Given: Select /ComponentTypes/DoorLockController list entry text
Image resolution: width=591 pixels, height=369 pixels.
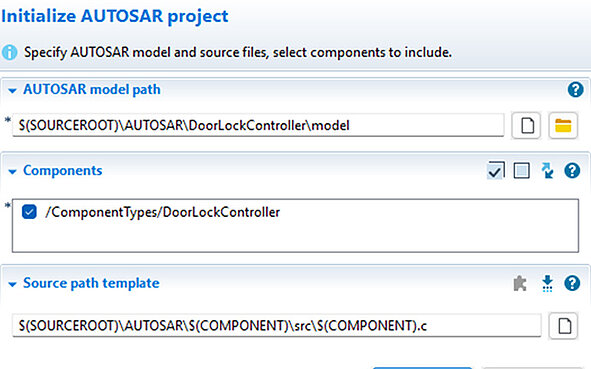Looking at the screenshot, I should (162, 212).
